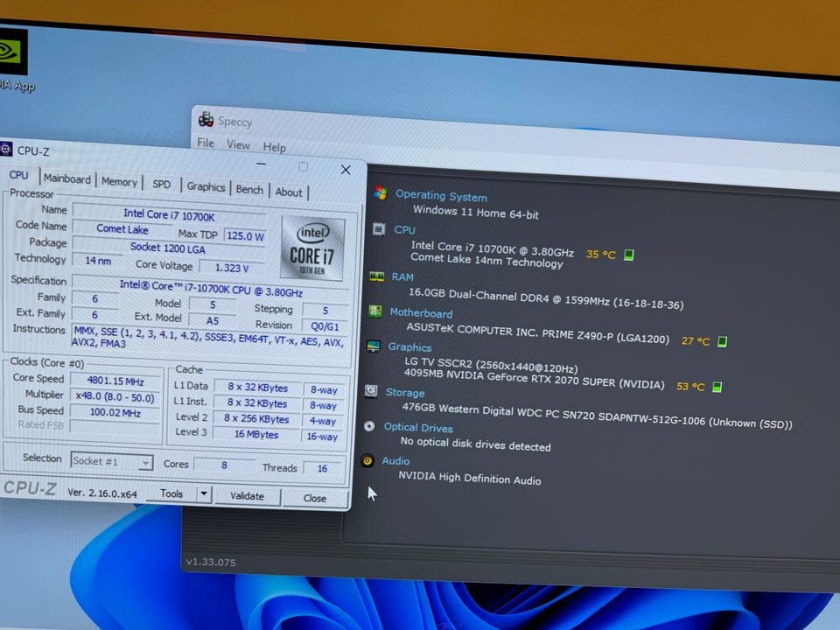Click the NVIDIA High Definition Audio text
Viewport: 840px width, 630px height.
click(x=469, y=478)
